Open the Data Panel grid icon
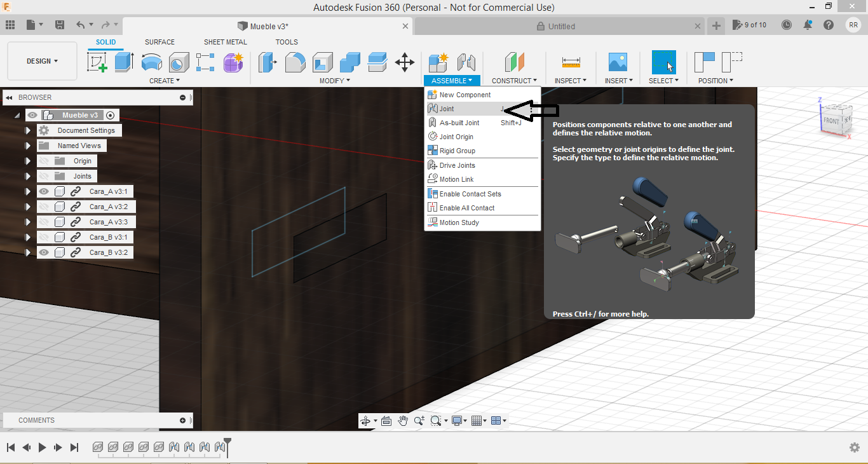 10,25
